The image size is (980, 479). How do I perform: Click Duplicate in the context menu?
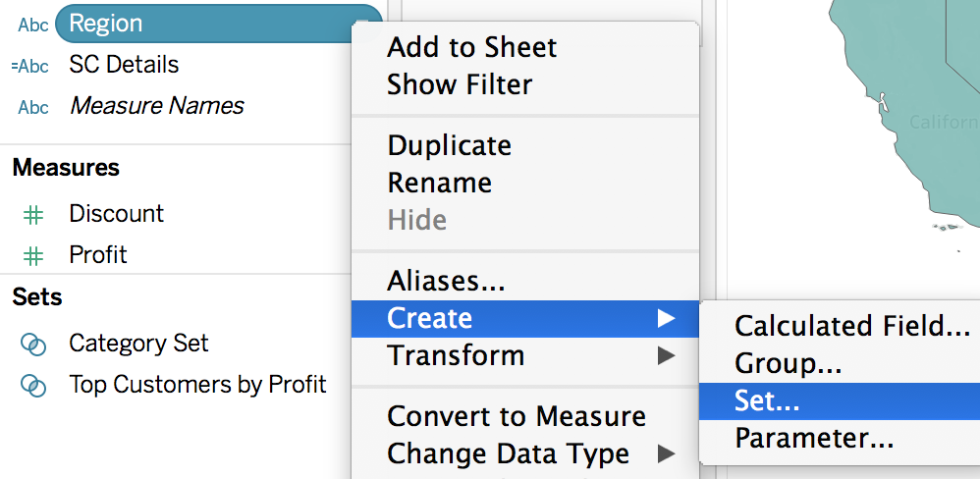[x=450, y=145]
